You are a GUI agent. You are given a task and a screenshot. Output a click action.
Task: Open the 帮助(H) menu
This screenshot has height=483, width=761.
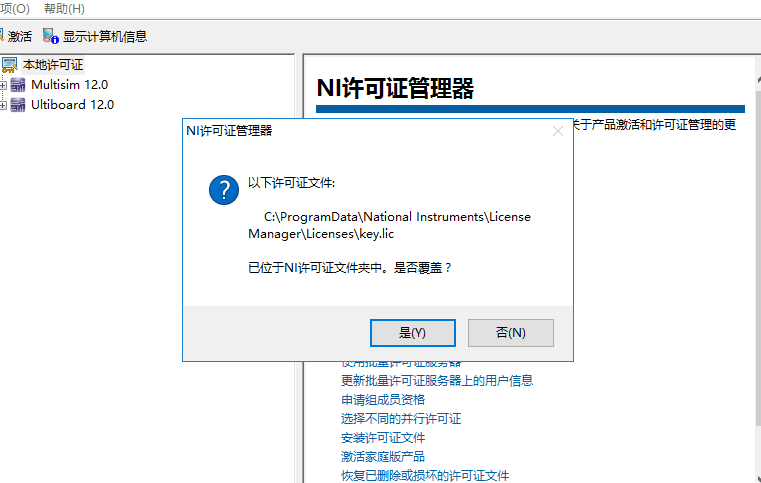coord(64,9)
